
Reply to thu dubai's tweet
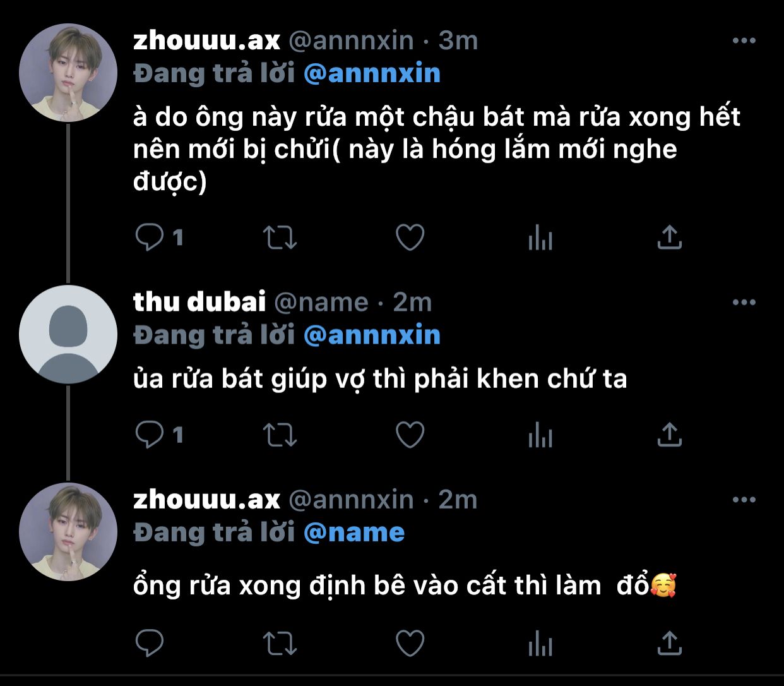pyautogui.click(x=150, y=435)
